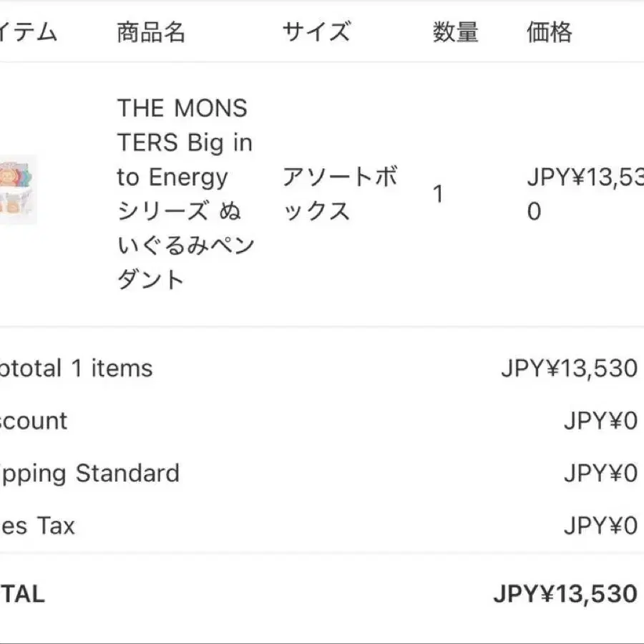Select the サイズ column header
The height and width of the screenshot is (644, 644).
[x=316, y=31]
